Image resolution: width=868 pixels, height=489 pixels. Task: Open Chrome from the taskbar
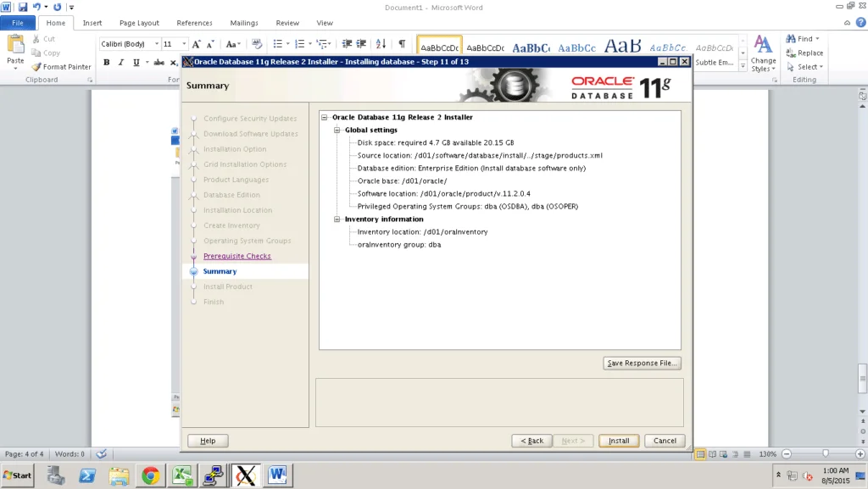(x=150, y=475)
